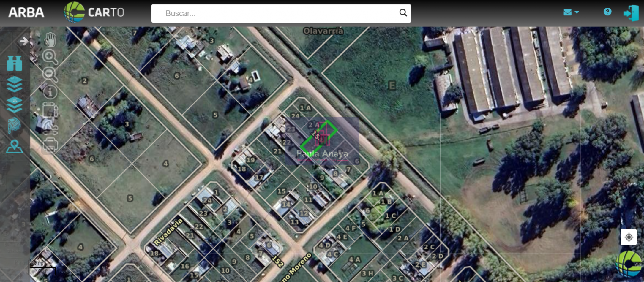The width and height of the screenshot is (644, 282).
Task: Expand the sidebar with the arrow
Action: pos(24,41)
